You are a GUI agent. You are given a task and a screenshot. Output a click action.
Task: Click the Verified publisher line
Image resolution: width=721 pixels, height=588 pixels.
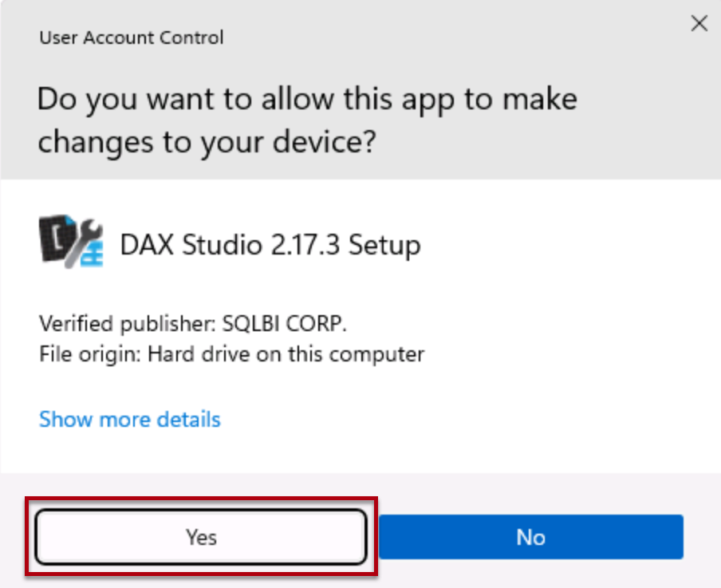pos(193,323)
